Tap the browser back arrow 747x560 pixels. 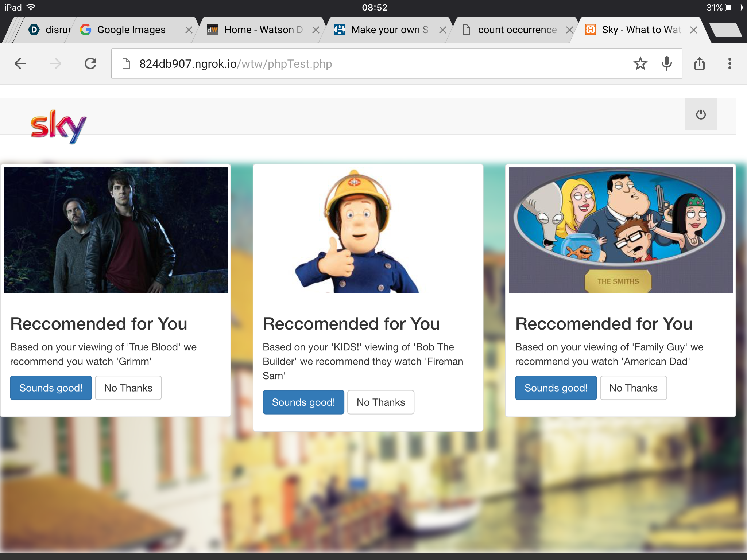coord(20,64)
